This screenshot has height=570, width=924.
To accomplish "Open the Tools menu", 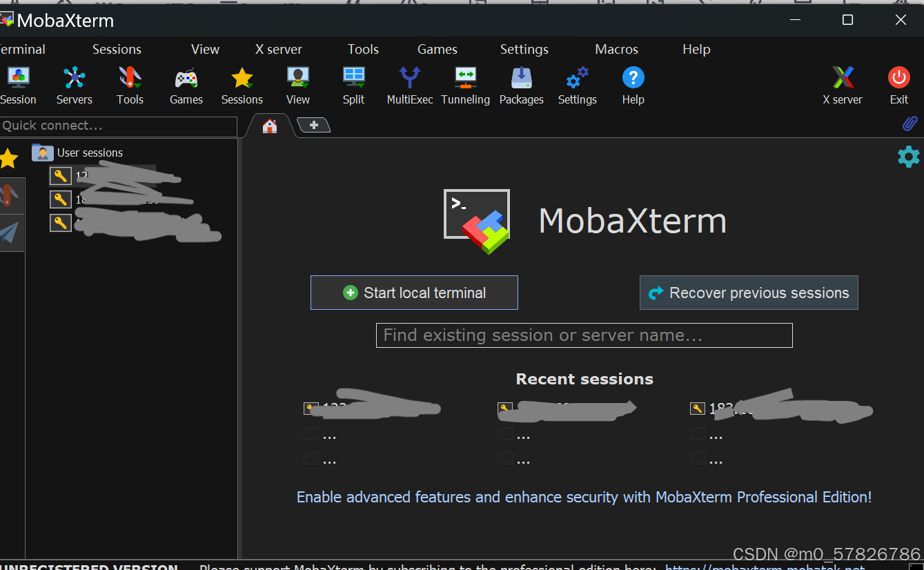I will 363,49.
